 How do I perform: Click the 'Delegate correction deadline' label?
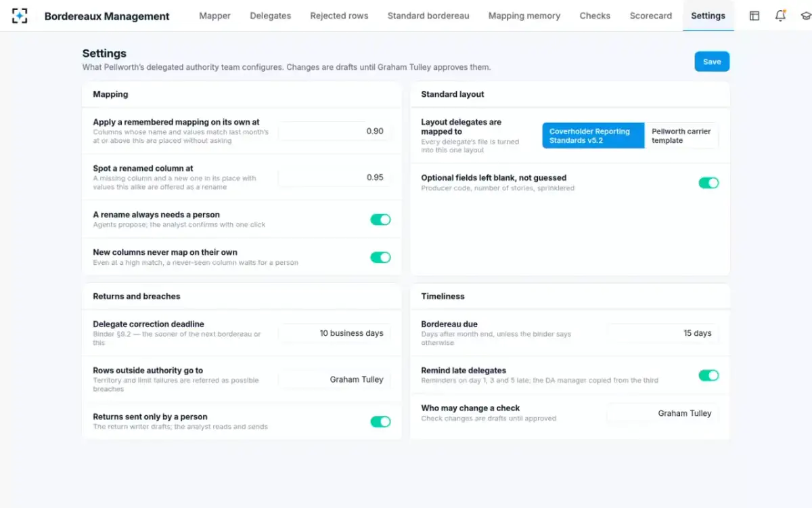coord(148,324)
